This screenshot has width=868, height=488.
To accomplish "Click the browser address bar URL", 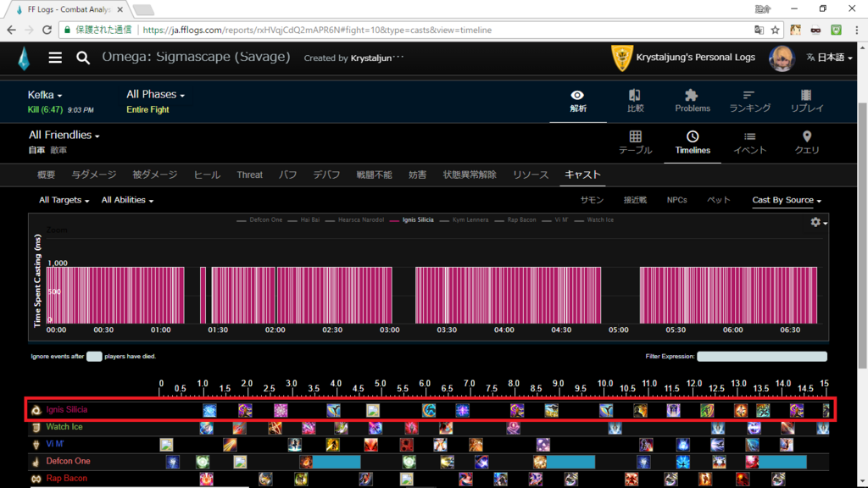I will coord(317,30).
